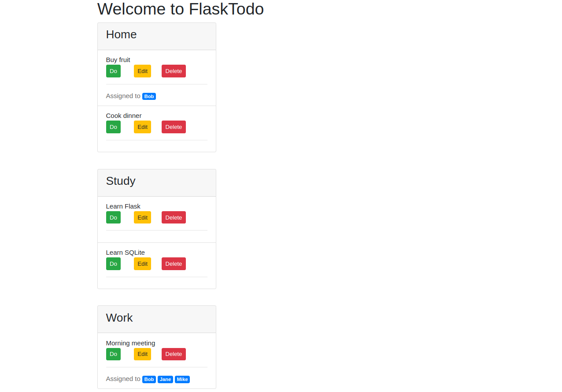Complete the Learn SQLite task
The image size is (562, 392).
tap(113, 264)
